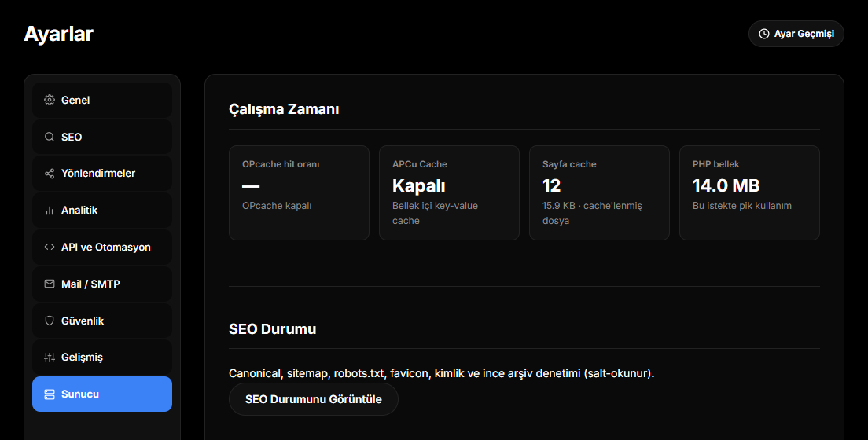Click the OPcache kapalı text
The height and width of the screenshot is (440, 868).
pyautogui.click(x=277, y=205)
